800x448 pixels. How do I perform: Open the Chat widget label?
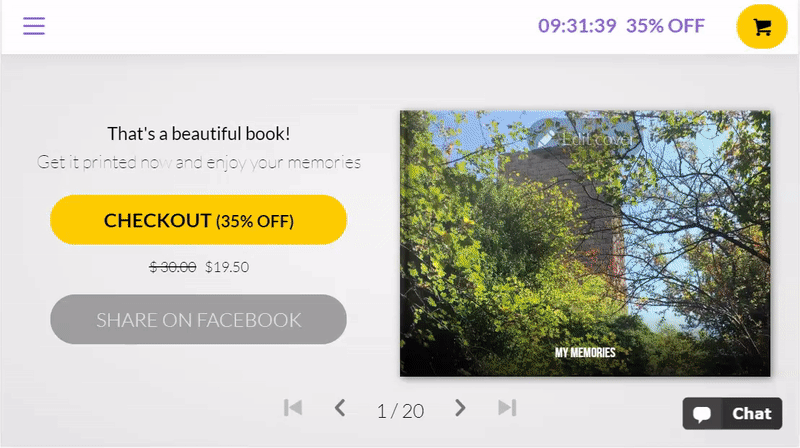(x=752, y=414)
